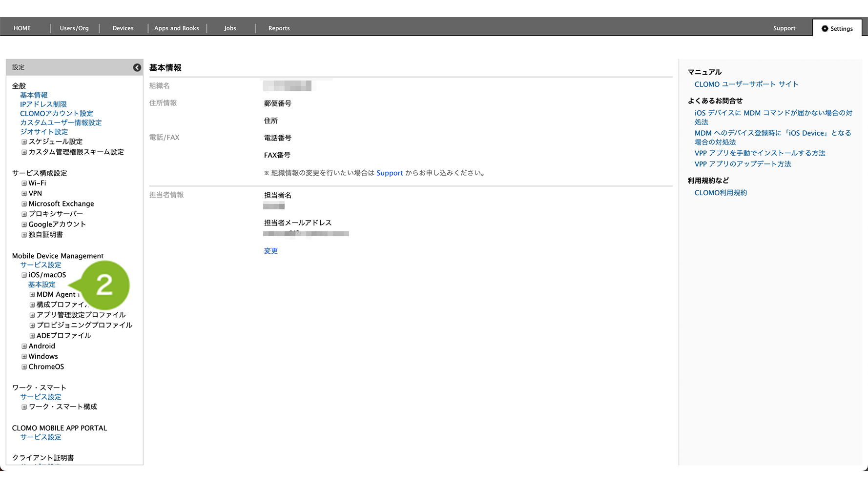Open IPアドレス制限 settings
The image size is (868, 488).
[x=43, y=104]
